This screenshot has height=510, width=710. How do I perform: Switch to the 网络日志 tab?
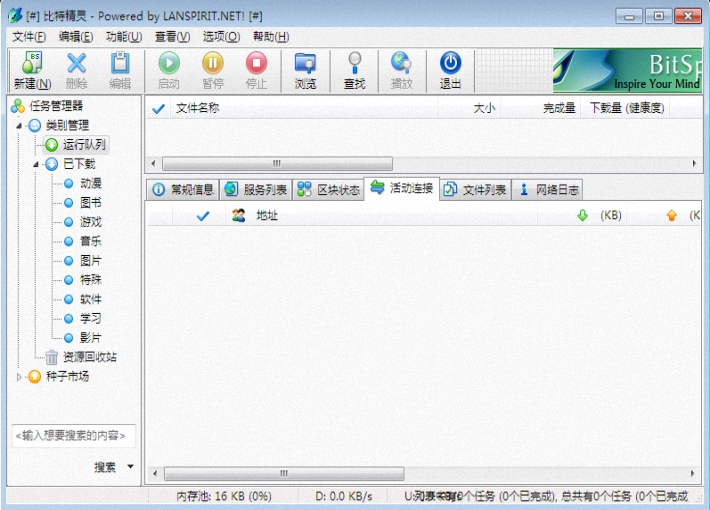coord(547,189)
